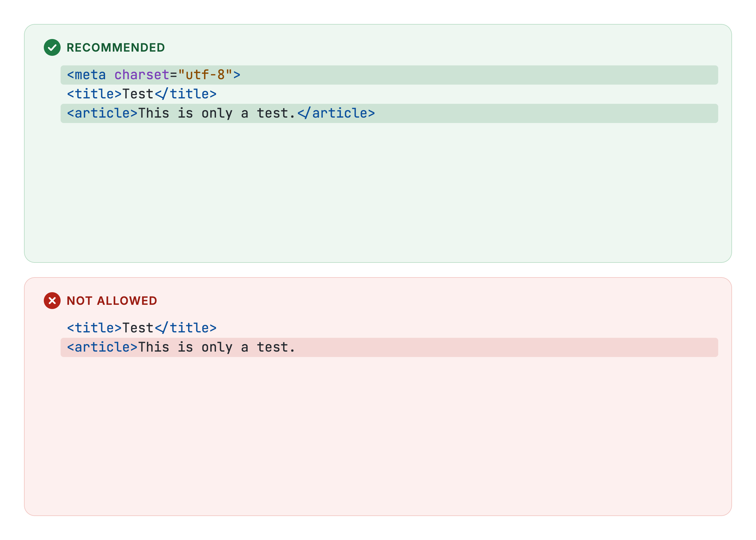Click the unclosed article line in the red block
The width and height of the screenshot is (756, 540).
(389, 347)
